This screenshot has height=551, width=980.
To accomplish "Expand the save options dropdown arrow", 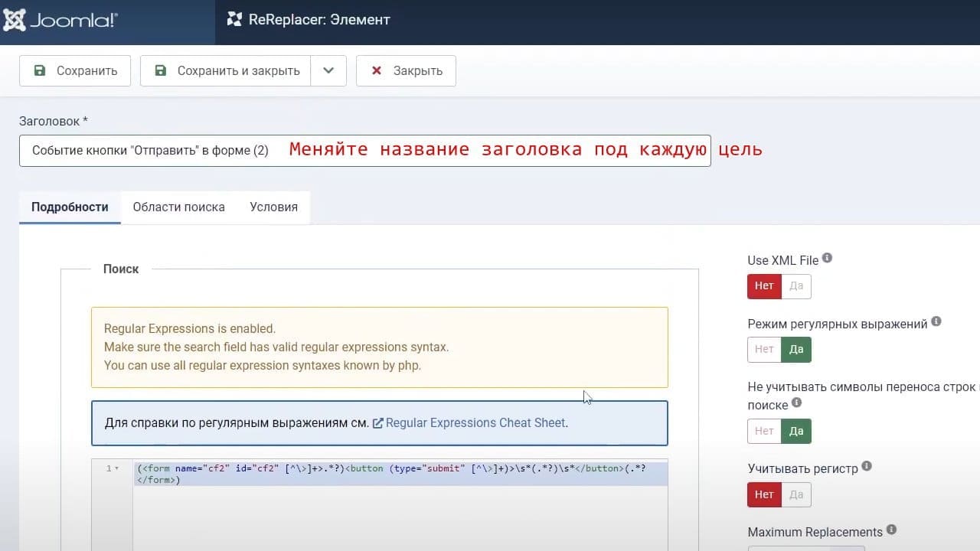I will (328, 70).
